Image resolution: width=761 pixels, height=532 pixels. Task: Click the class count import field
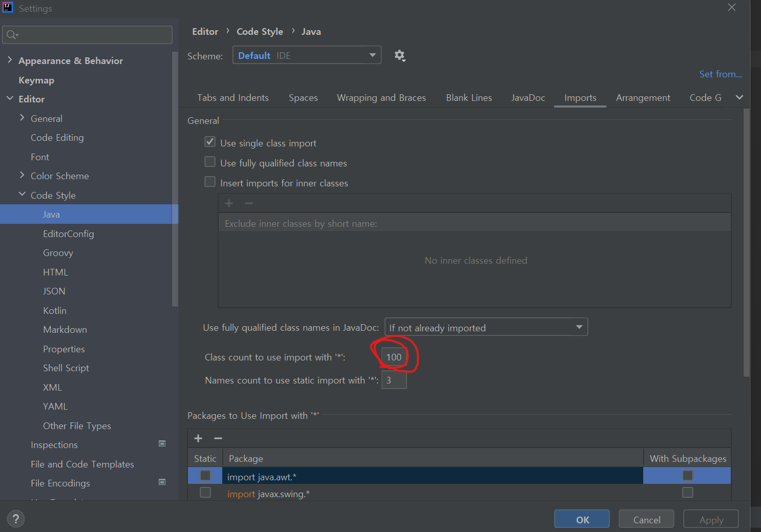pyautogui.click(x=394, y=357)
